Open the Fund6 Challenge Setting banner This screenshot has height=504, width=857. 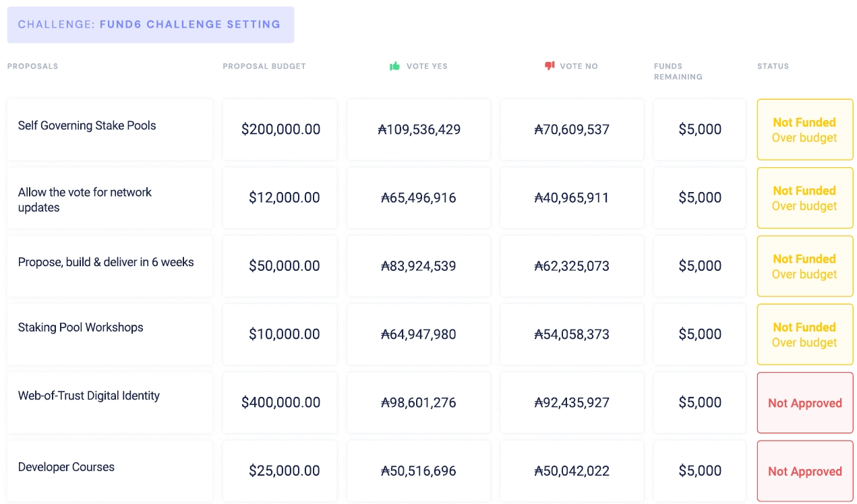pyautogui.click(x=150, y=25)
